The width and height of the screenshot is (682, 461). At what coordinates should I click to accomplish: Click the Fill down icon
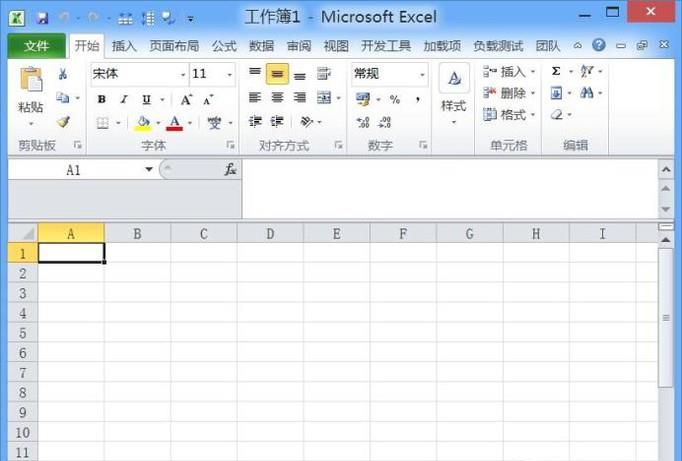556,93
